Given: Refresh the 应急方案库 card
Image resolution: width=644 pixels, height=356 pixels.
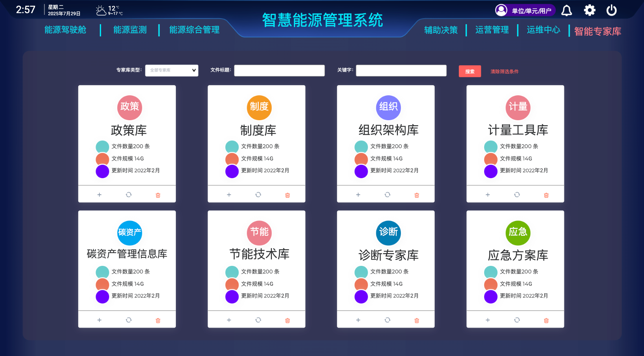Looking at the screenshot, I should click(x=517, y=320).
